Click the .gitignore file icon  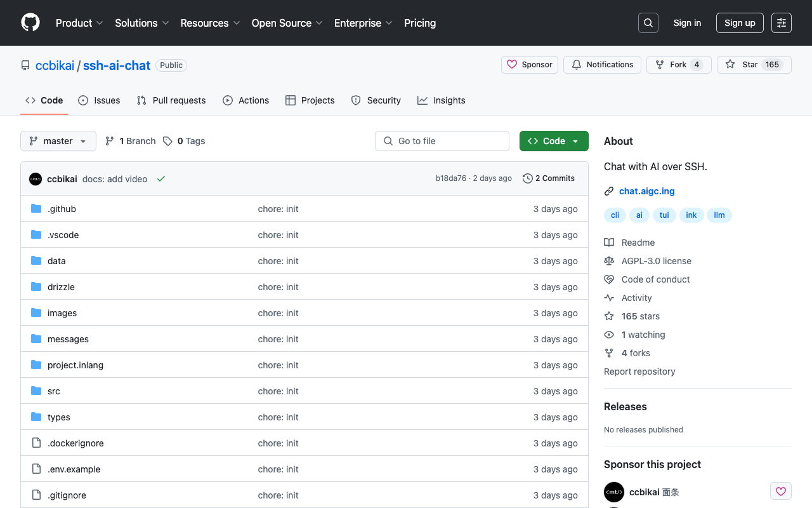click(x=36, y=495)
